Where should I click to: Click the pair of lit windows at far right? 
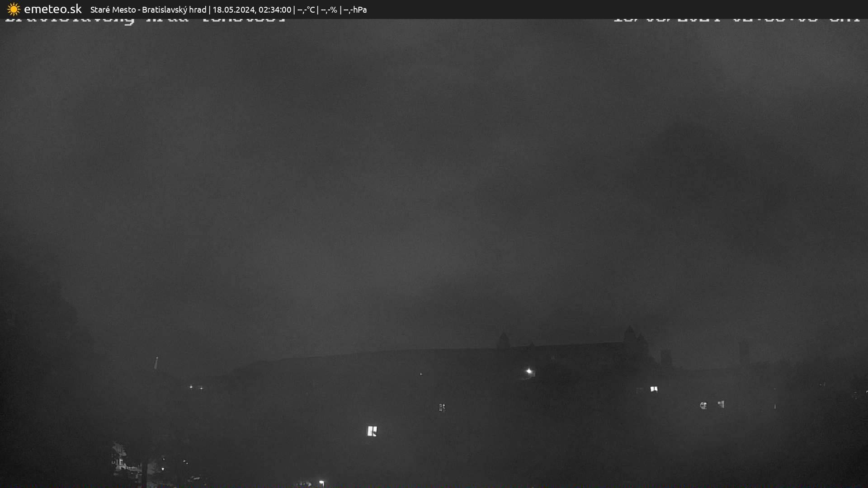[x=712, y=405]
